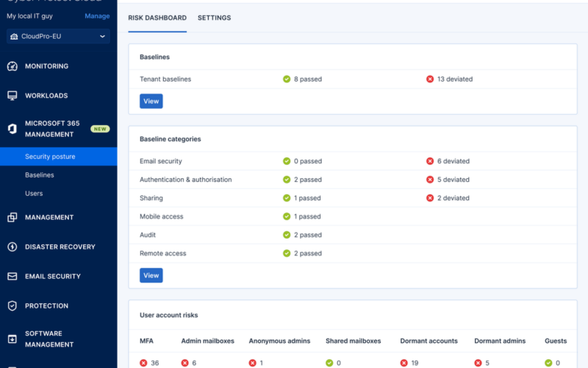The image size is (588, 368).
Task: Click the green passed icon for Tenant baselines
Action: (287, 79)
